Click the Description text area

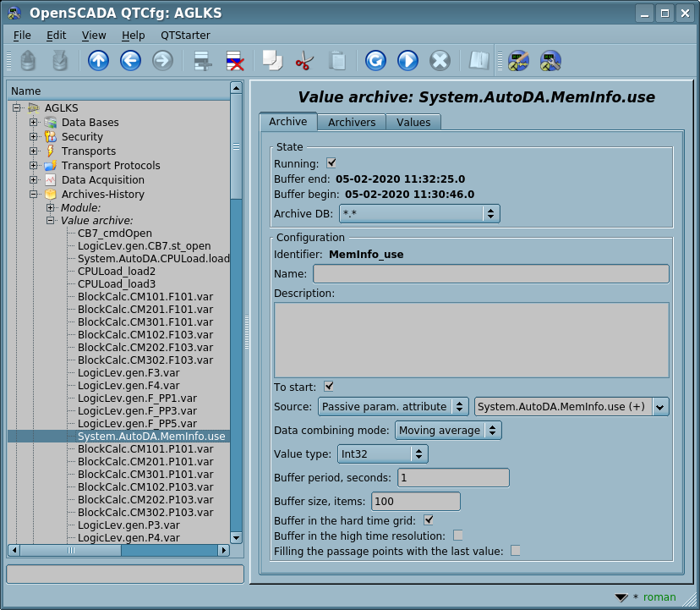tap(472, 340)
